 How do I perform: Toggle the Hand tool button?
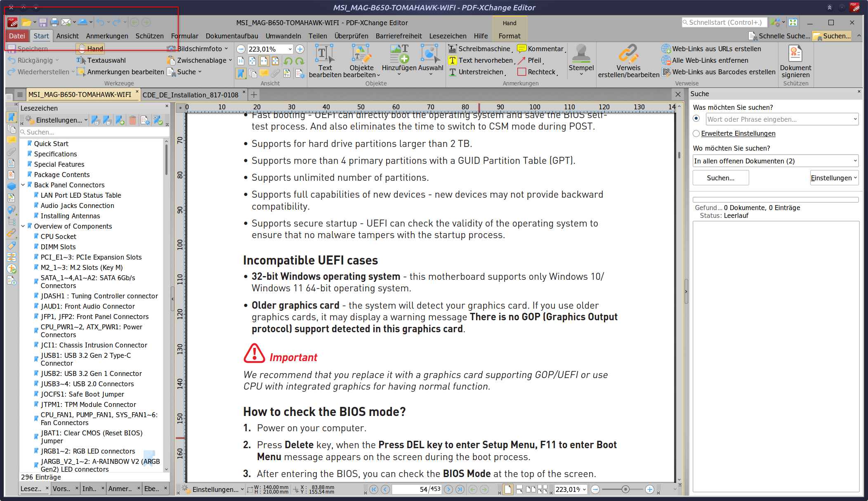click(90, 49)
